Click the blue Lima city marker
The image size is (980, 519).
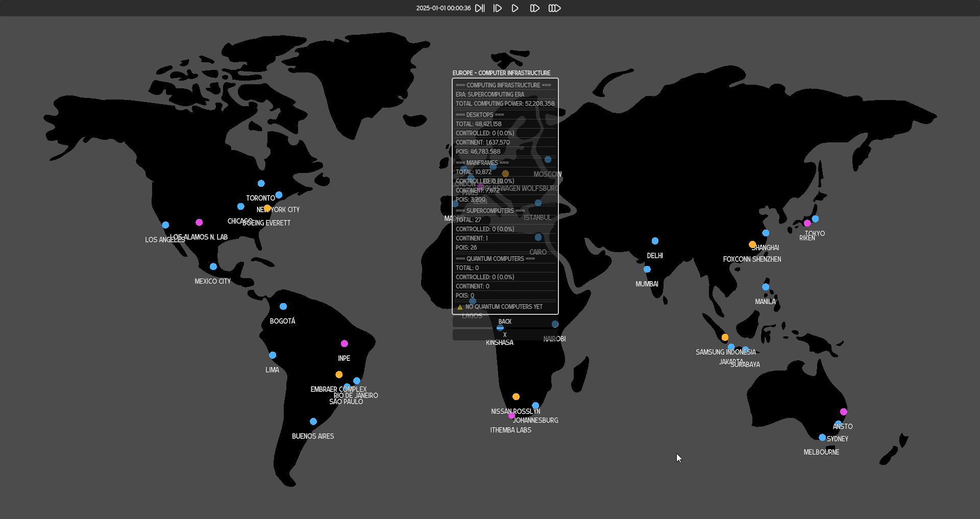tap(273, 355)
